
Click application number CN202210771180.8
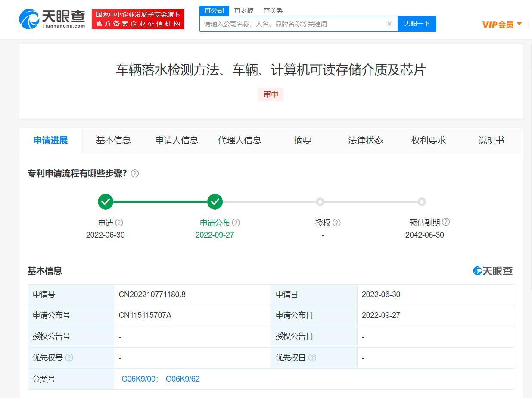152,295
